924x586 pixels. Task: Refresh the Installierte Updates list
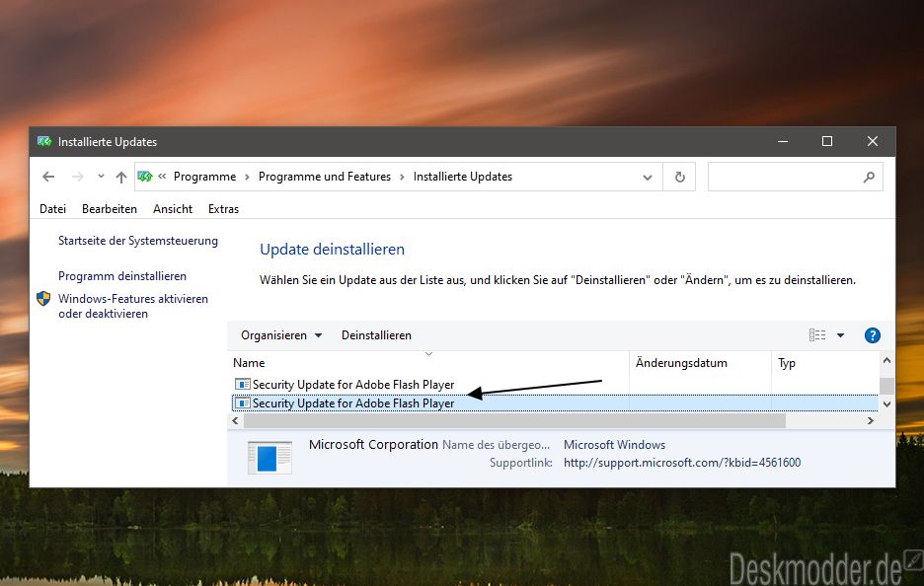679,177
